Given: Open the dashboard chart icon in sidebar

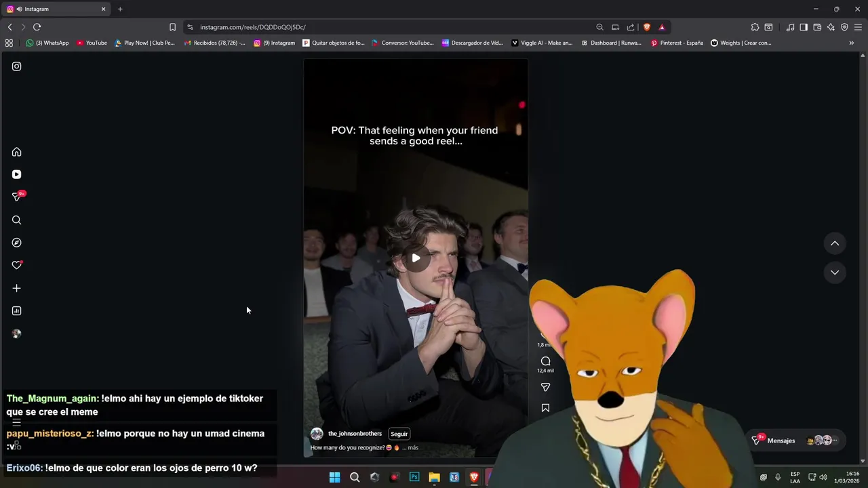Looking at the screenshot, I should click(16, 310).
